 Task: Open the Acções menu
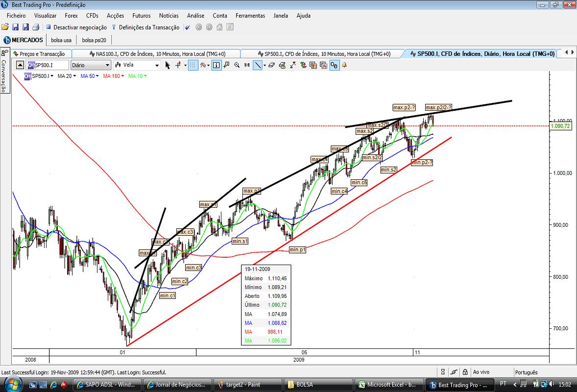click(115, 16)
